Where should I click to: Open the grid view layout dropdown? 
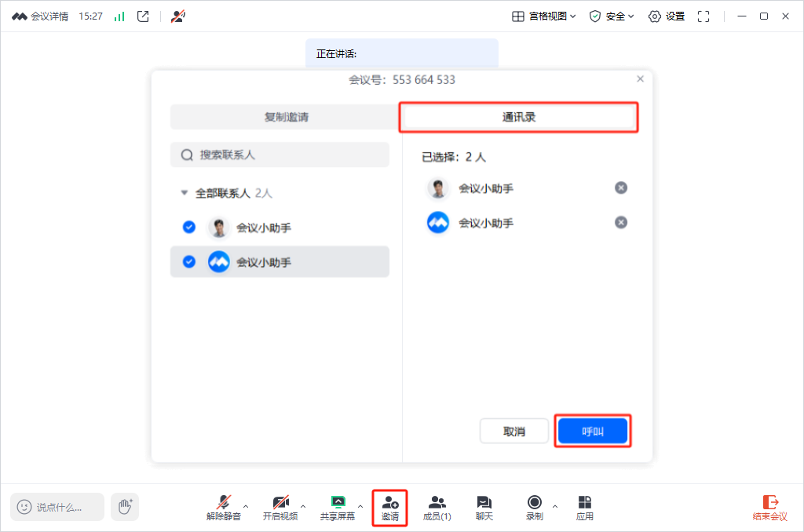(544, 16)
